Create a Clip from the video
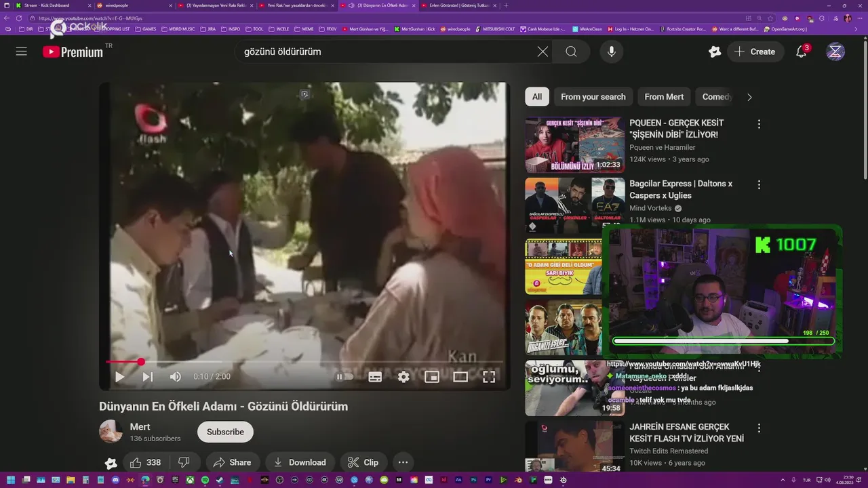The width and height of the screenshot is (868, 488). [363, 462]
